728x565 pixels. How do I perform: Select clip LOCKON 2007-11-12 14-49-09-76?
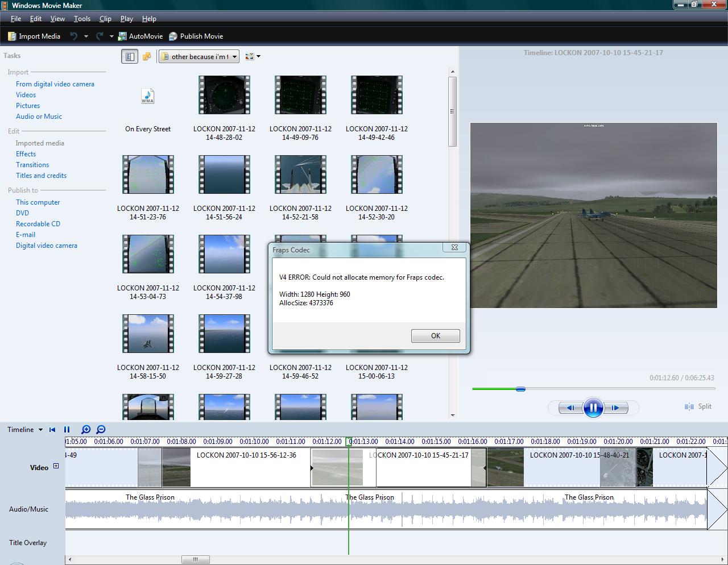300,108
